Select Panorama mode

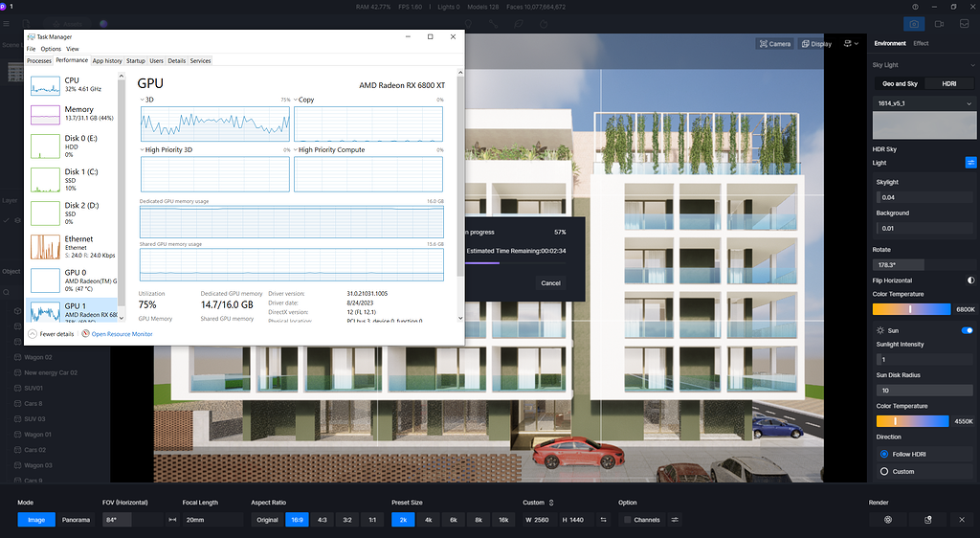pyautogui.click(x=77, y=520)
